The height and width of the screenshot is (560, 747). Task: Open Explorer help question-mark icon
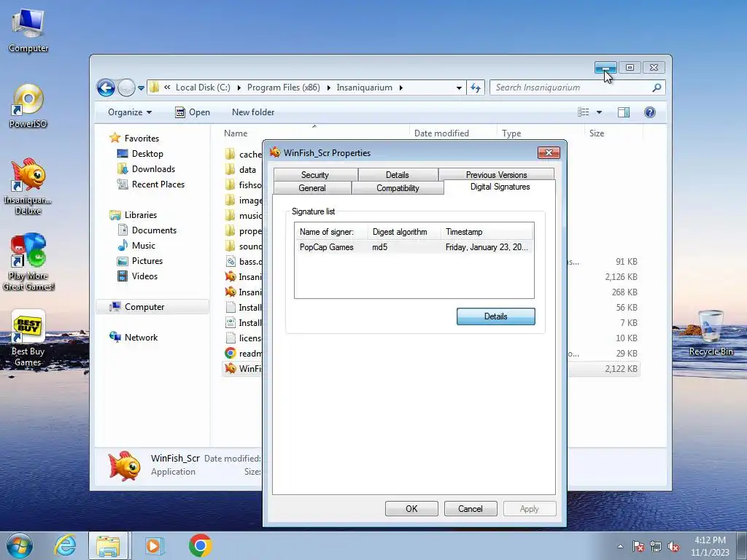pyautogui.click(x=650, y=112)
